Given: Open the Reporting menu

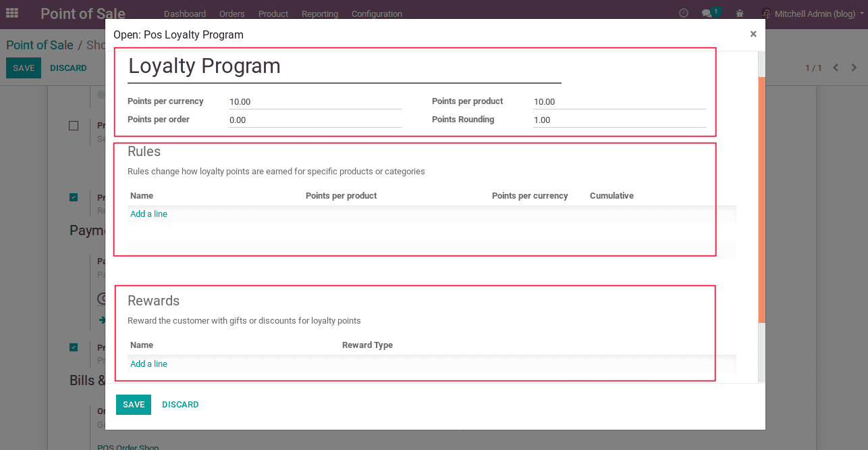Looking at the screenshot, I should (x=320, y=14).
